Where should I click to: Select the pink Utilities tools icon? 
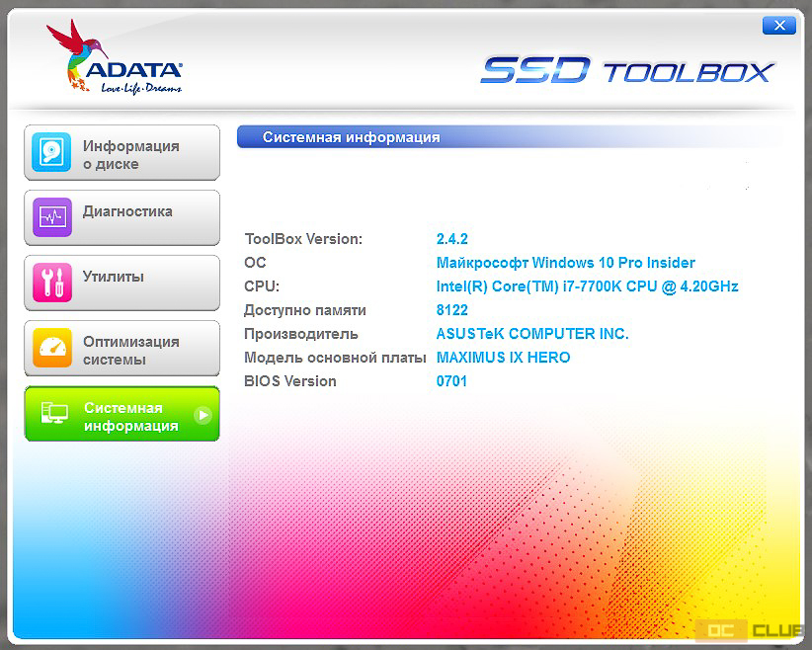tap(51, 283)
